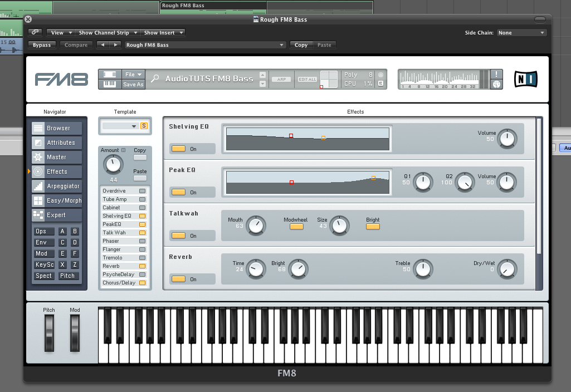571x392 pixels.
Task: Click the exclamation panic button
Action: (496, 74)
